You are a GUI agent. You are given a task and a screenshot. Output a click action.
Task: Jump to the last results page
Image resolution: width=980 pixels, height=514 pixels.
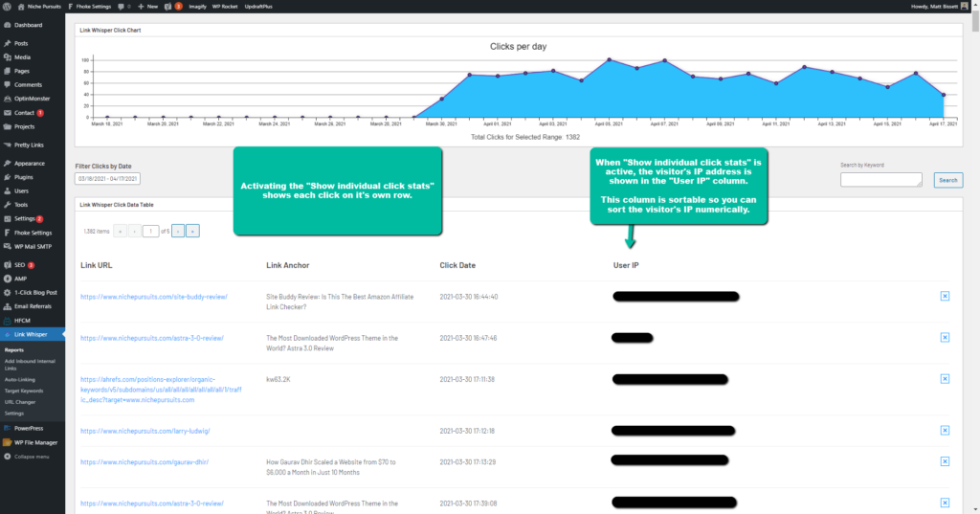192,232
